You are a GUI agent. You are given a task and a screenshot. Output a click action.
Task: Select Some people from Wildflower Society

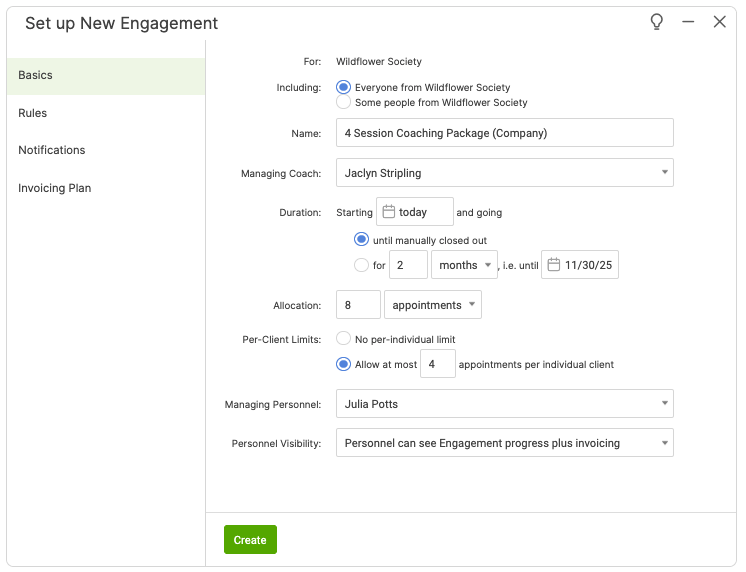click(x=344, y=102)
